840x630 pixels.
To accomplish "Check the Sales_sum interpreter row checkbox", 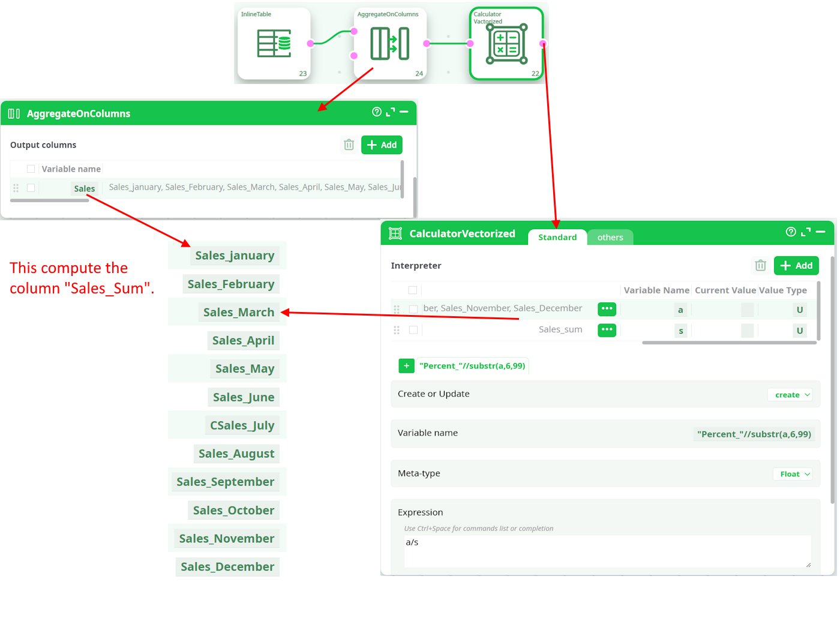I will [413, 330].
